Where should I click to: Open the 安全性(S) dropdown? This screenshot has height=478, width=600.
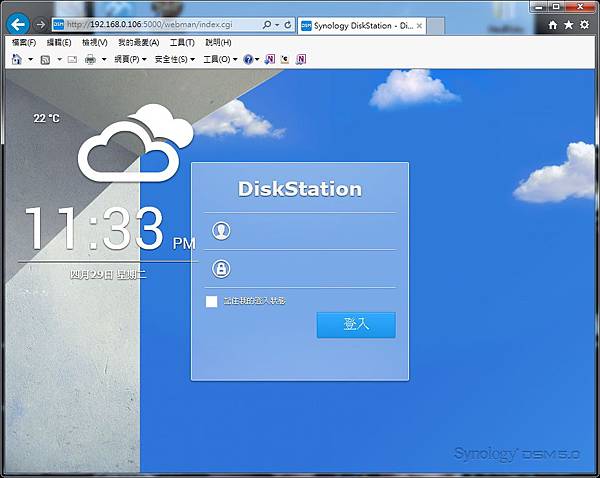pos(175,59)
